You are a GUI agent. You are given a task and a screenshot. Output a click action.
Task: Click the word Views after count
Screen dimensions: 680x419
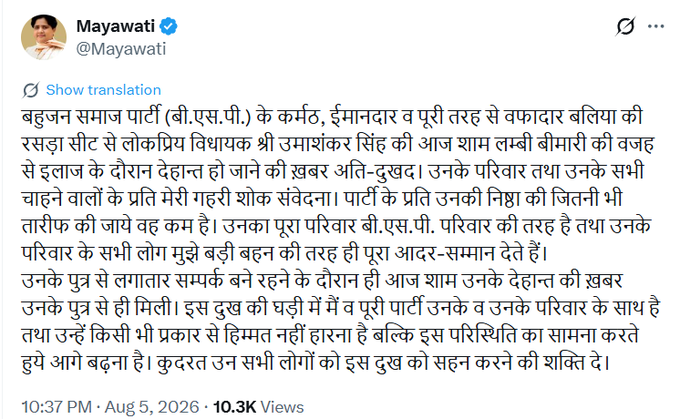tap(282, 407)
